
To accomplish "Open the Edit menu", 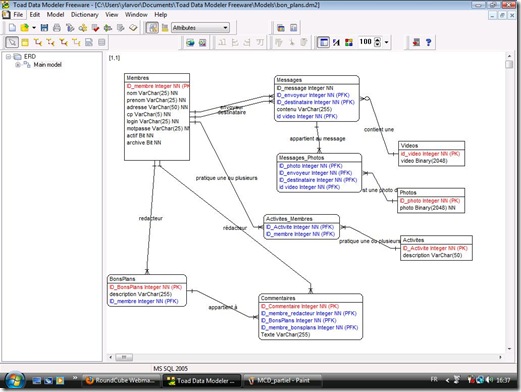I will [x=35, y=15].
